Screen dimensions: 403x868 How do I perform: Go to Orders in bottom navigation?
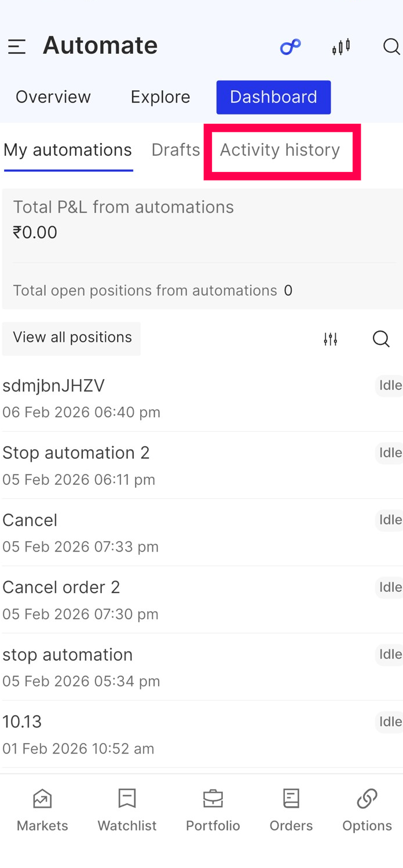[291, 810]
